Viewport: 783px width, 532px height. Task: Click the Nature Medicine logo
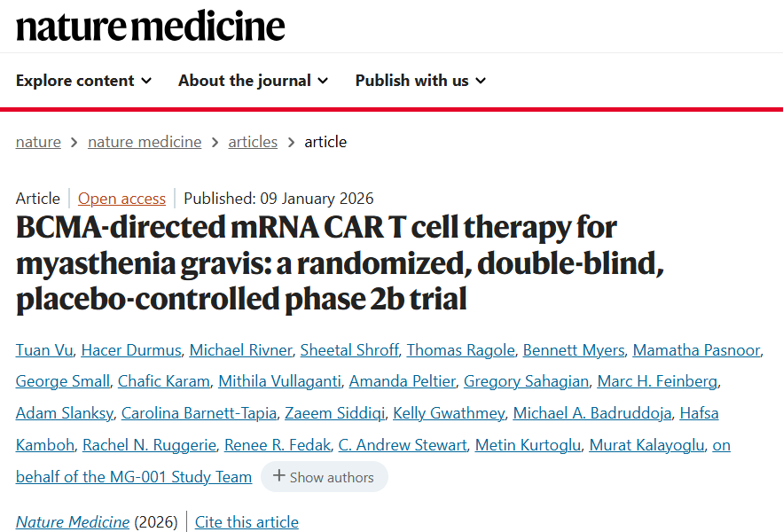(151, 27)
